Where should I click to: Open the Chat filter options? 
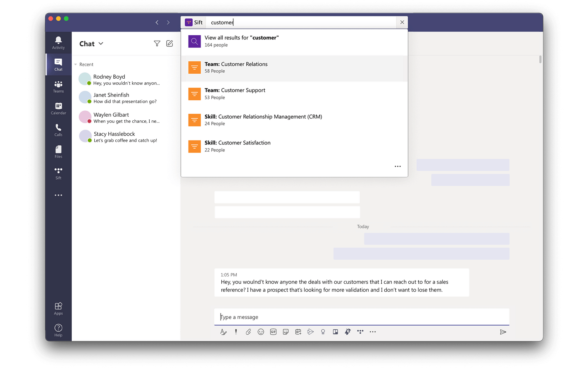(x=157, y=43)
